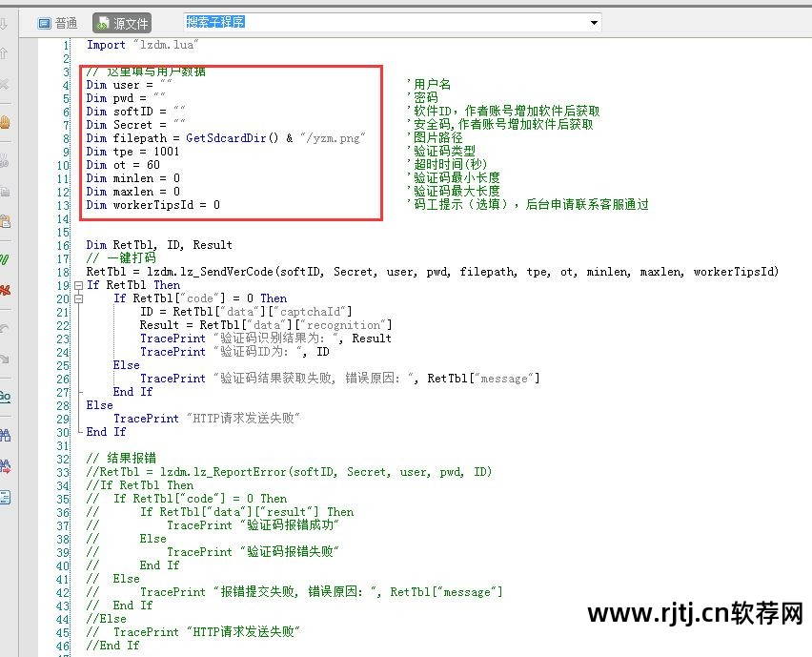
Task: Click the '超时时间(秒) comment text
Action: click(x=447, y=165)
